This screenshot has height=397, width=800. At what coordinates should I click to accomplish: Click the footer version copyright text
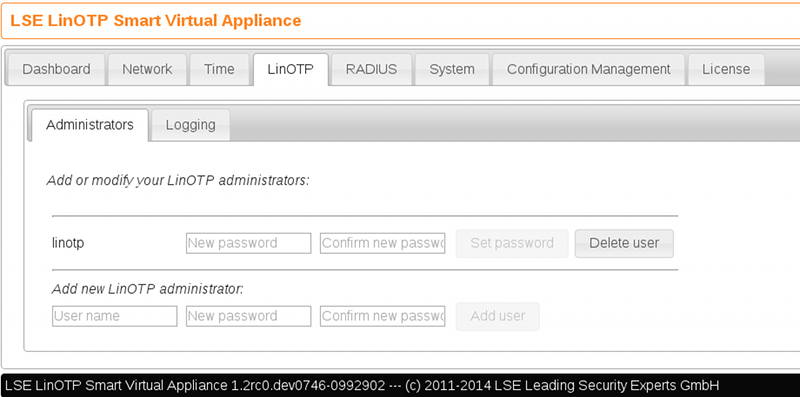362,385
